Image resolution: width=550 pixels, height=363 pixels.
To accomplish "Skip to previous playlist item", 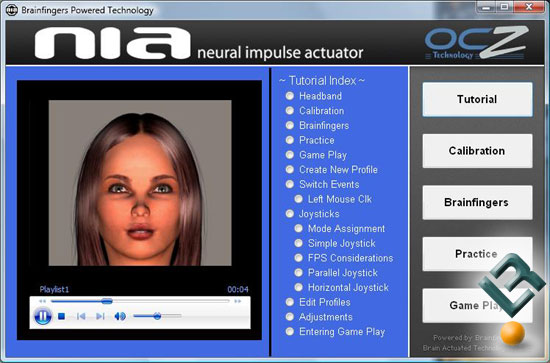I will [x=81, y=316].
